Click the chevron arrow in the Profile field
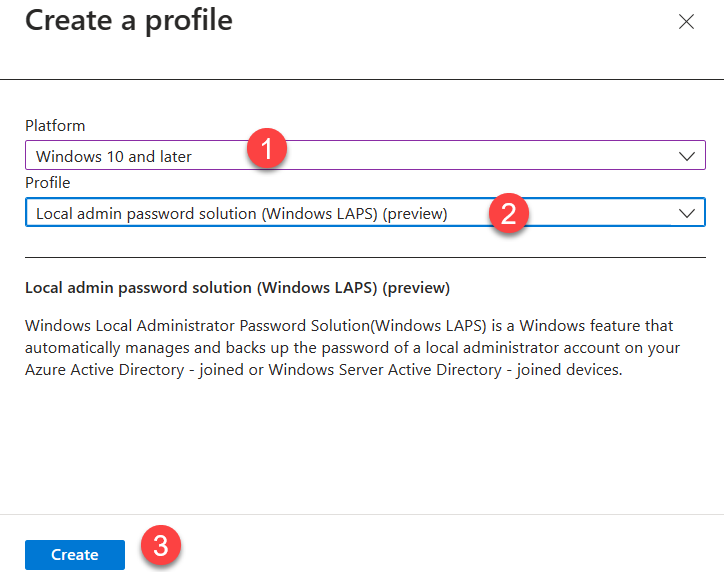 (687, 213)
